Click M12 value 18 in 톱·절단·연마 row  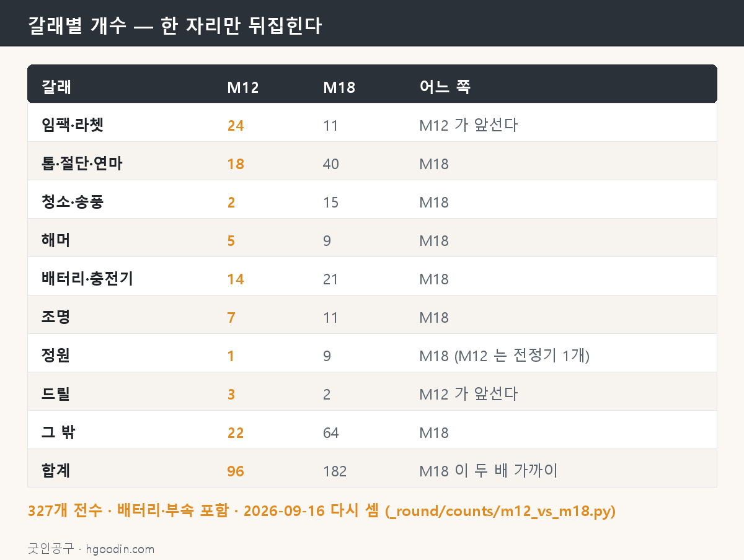[236, 164]
